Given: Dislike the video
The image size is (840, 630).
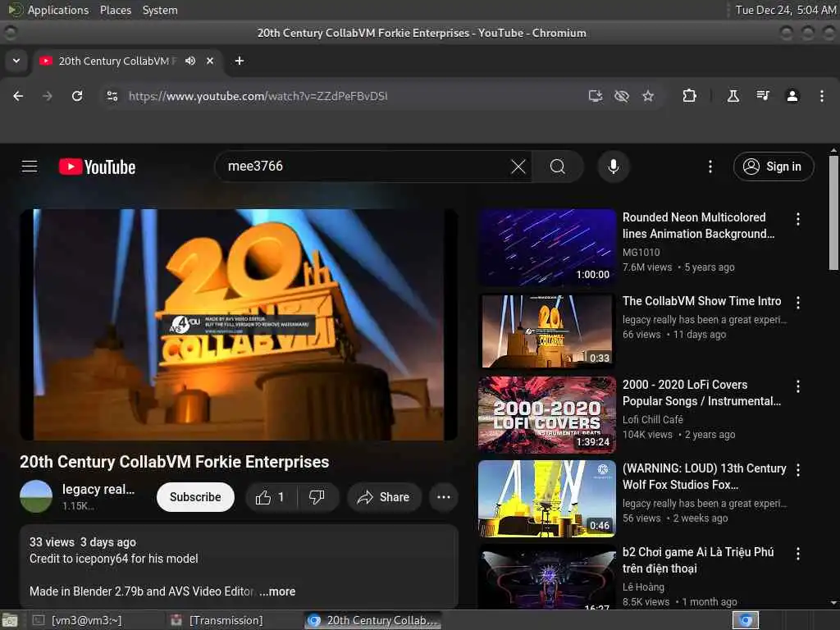Looking at the screenshot, I should pyautogui.click(x=317, y=497).
